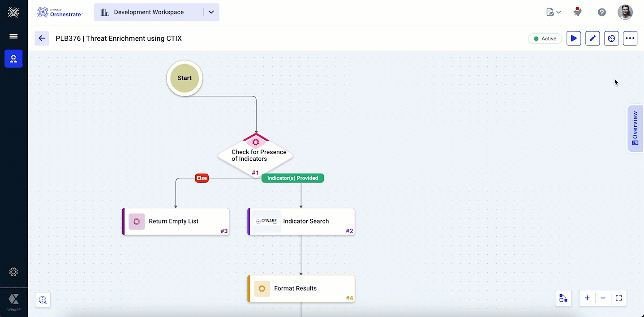644x317 pixels.
Task: Open the notifications icon in header
Action: [x=577, y=12]
